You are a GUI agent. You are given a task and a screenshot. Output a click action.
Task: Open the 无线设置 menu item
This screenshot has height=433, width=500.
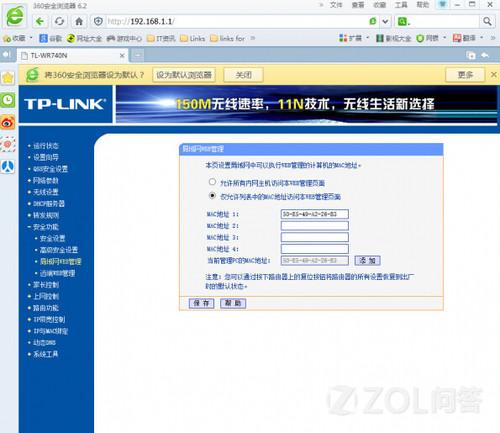[x=45, y=192]
